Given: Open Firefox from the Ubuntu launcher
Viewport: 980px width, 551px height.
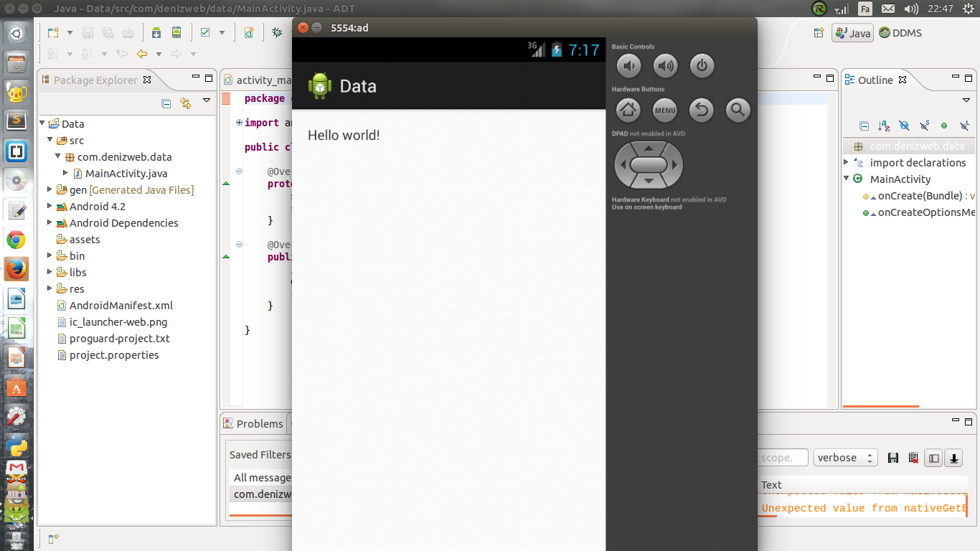Looking at the screenshot, I should pos(17,269).
